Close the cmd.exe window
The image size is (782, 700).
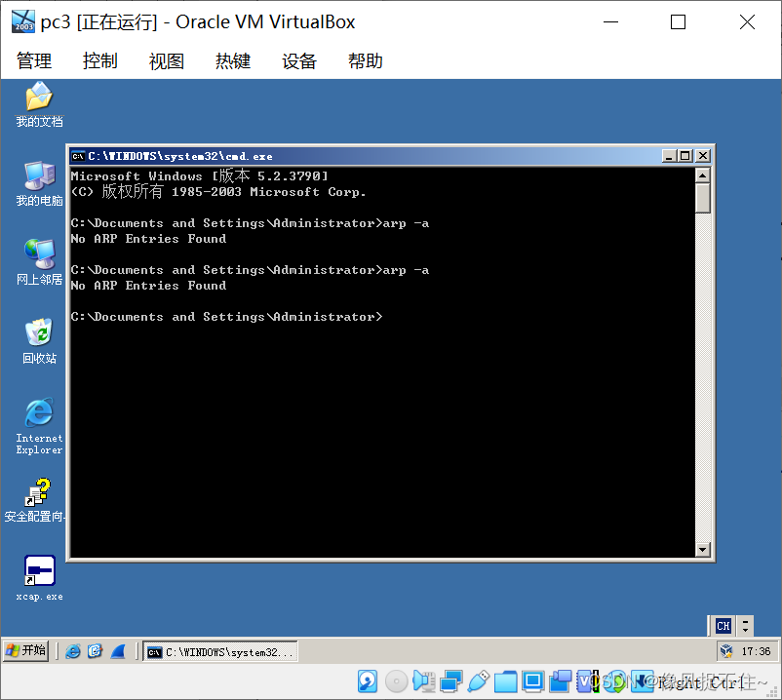703,156
